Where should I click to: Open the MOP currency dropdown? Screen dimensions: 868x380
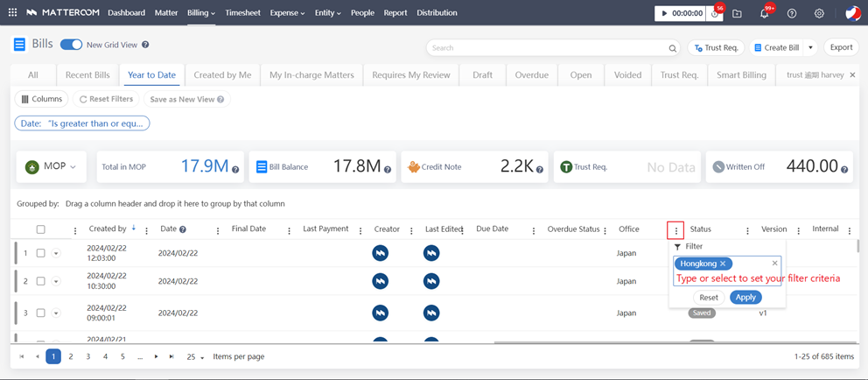pos(52,166)
